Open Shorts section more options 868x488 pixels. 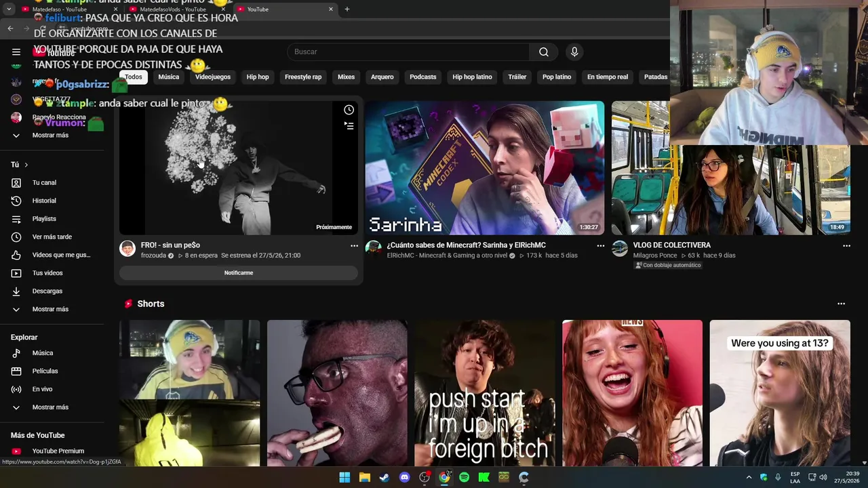(x=841, y=304)
